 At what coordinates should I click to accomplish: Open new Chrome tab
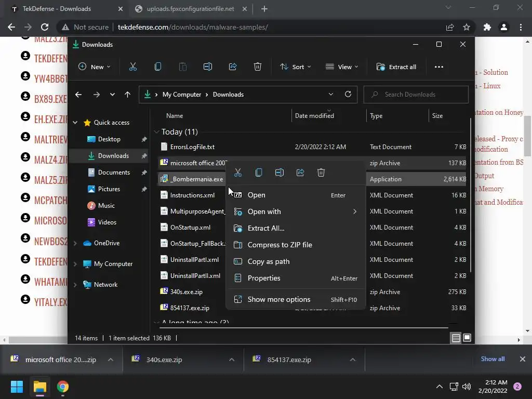pyautogui.click(x=264, y=9)
